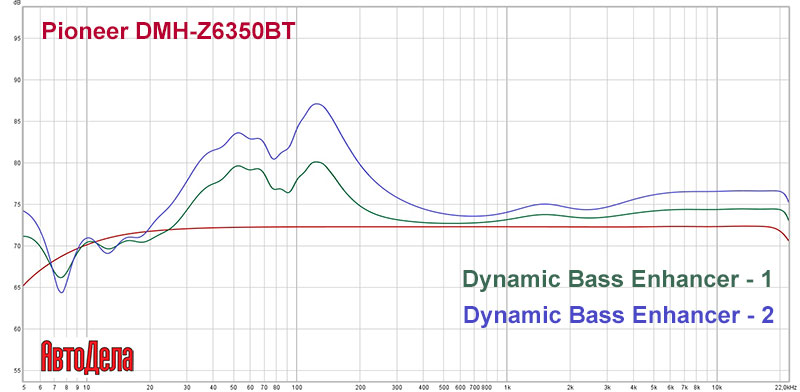Click the Pioneer DMH-Z6350BT title text

click(168, 32)
